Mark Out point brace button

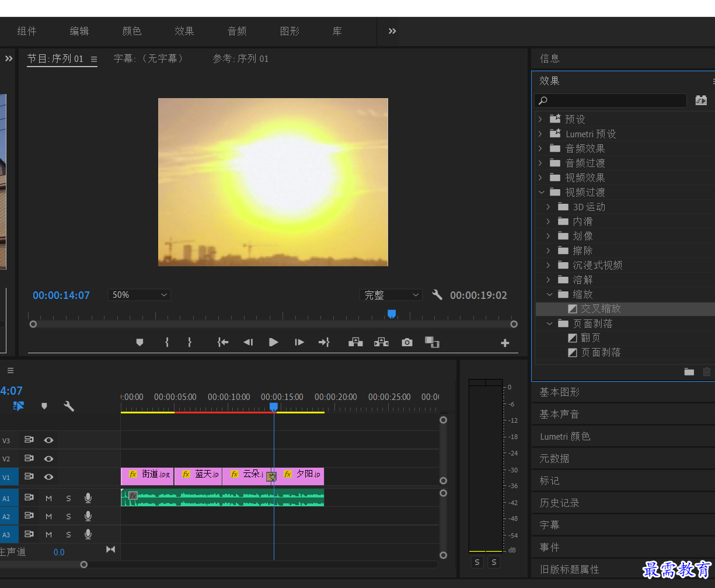[x=190, y=343]
